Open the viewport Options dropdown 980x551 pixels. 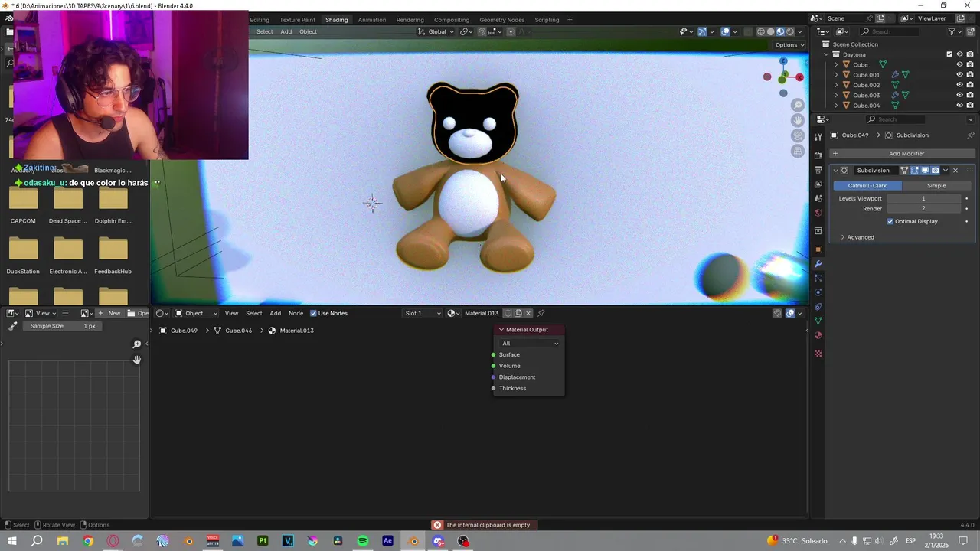[x=789, y=44]
